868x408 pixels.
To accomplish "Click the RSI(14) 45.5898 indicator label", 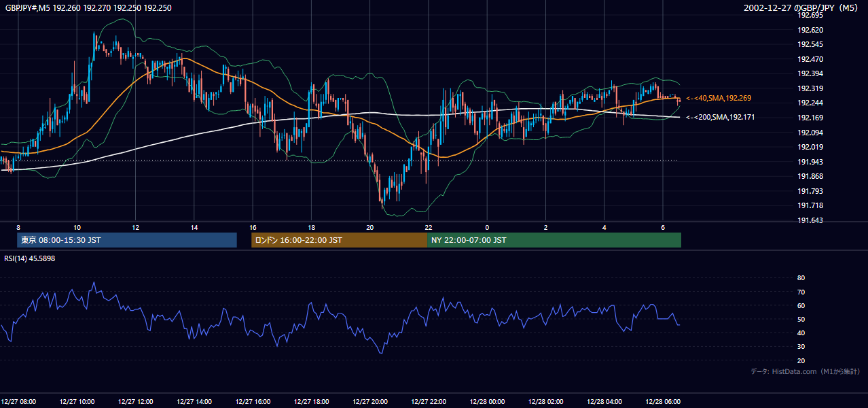I will tap(30, 258).
